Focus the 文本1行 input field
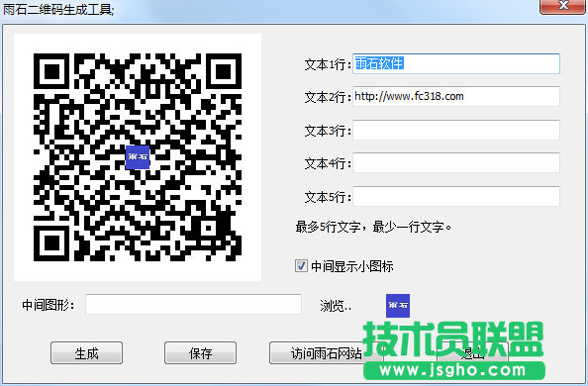Screen dimensions: 588x386 (x=456, y=63)
